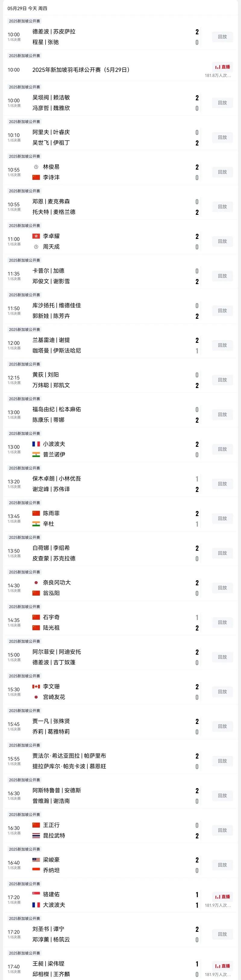The image size is (241, 980).
Task: Replay the 德差波 | 苏皮萨拉 match
Action: coord(222,37)
